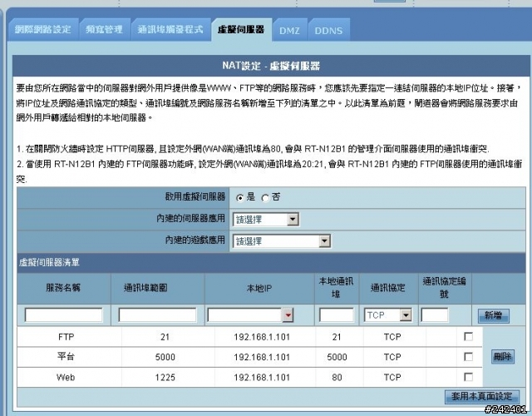Click the 192.168.1.101 IP in 平台 row
Screen dimensions: 532x416
pos(262,357)
